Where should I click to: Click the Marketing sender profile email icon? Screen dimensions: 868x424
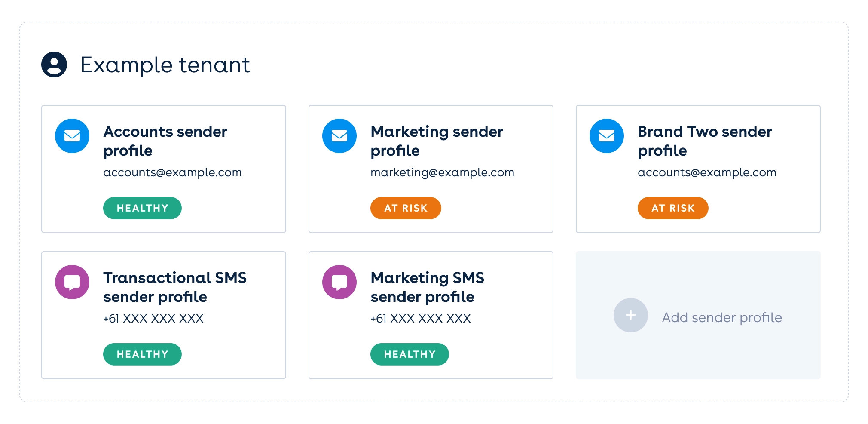point(339,136)
